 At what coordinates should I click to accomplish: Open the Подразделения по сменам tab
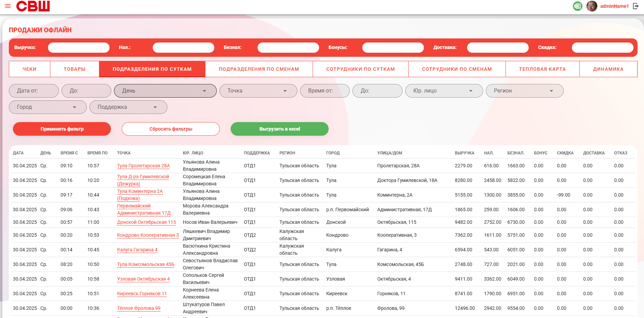(259, 69)
